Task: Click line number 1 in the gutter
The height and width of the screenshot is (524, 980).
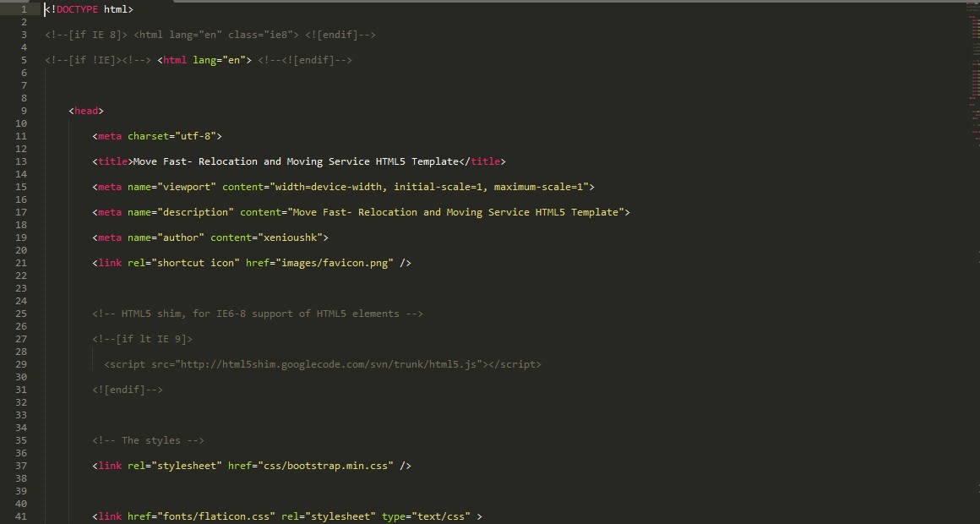Action: pos(24,9)
